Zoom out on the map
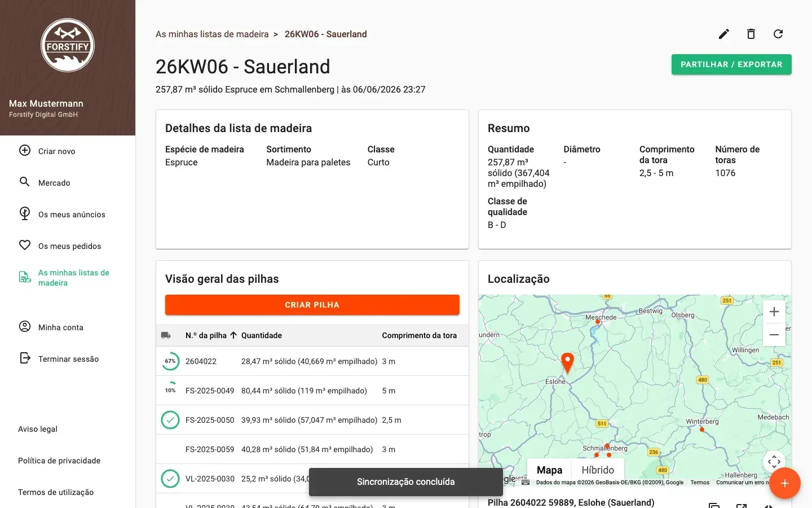This screenshot has height=508, width=812. (x=774, y=335)
